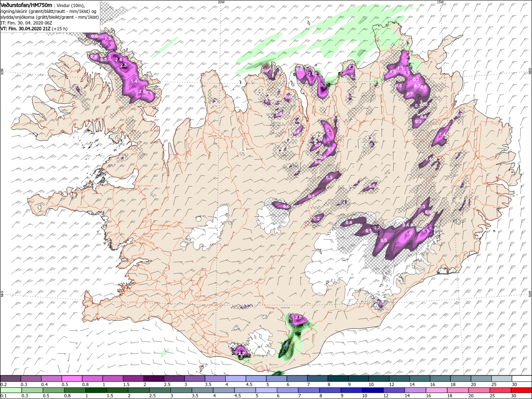This screenshot has height=399, width=532.
Task: Click the 15W longitude label
Action: 440,2
